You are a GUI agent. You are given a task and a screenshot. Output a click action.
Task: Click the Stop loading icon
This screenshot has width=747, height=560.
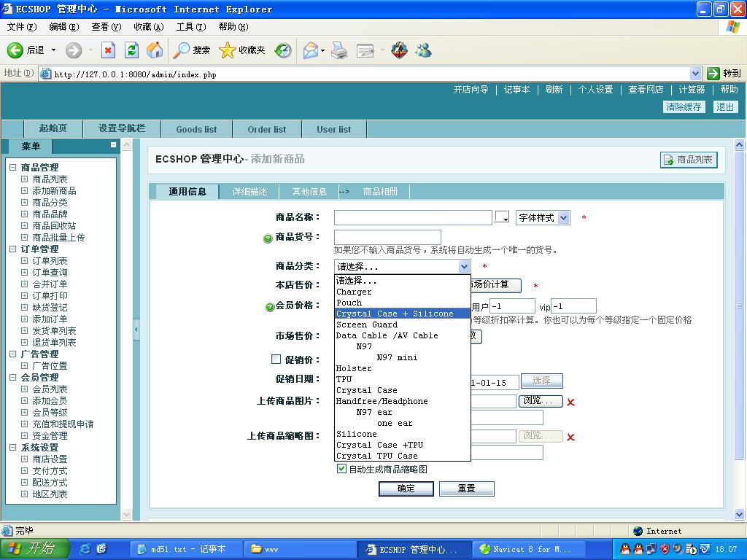click(x=109, y=50)
